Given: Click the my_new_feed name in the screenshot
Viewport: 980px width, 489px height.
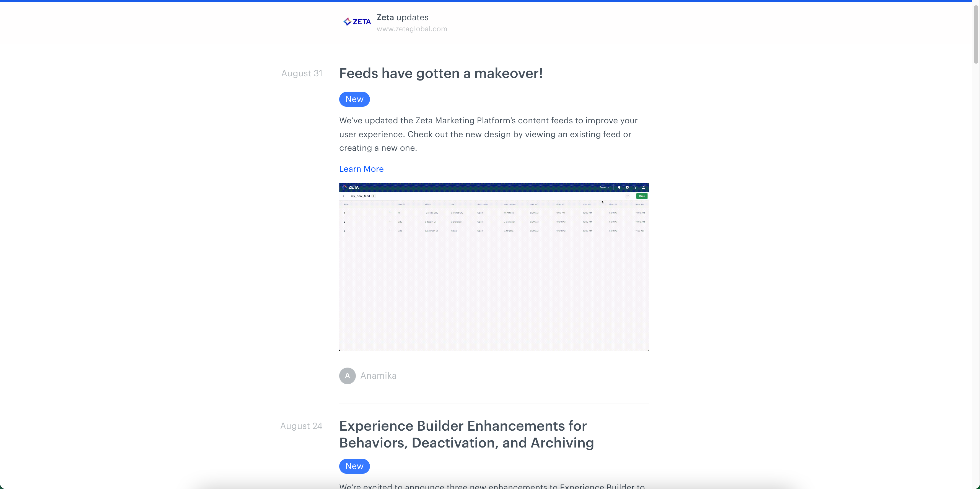Looking at the screenshot, I should click(360, 196).
